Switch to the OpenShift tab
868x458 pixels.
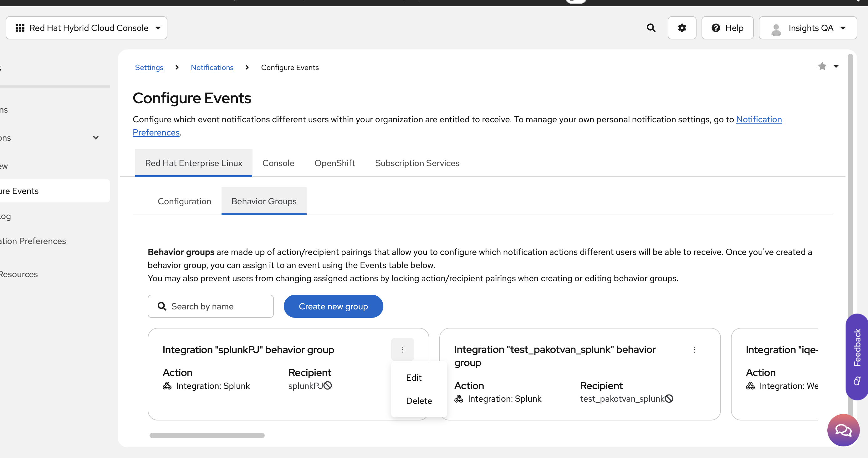pos(334,163)
